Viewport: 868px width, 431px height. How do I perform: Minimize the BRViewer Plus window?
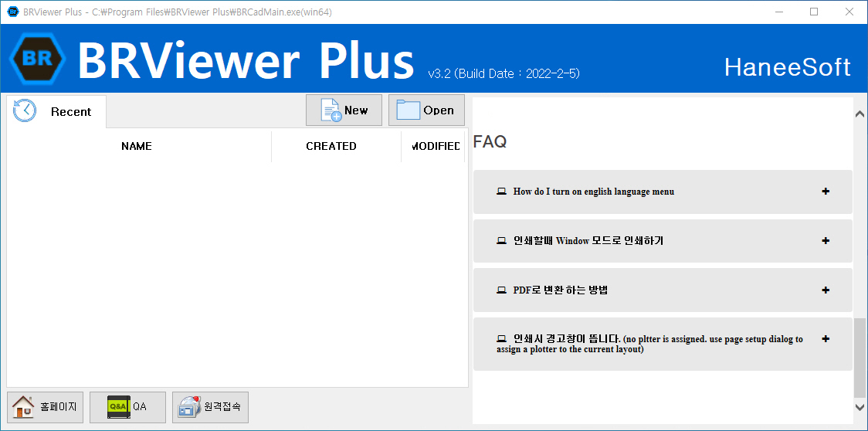[x=779, y=12]
